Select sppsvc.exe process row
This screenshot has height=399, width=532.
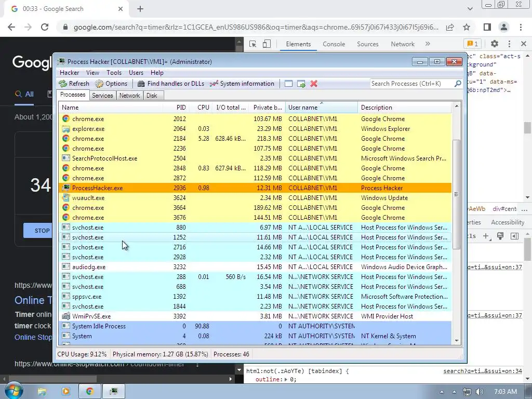[x=255, y=297]
